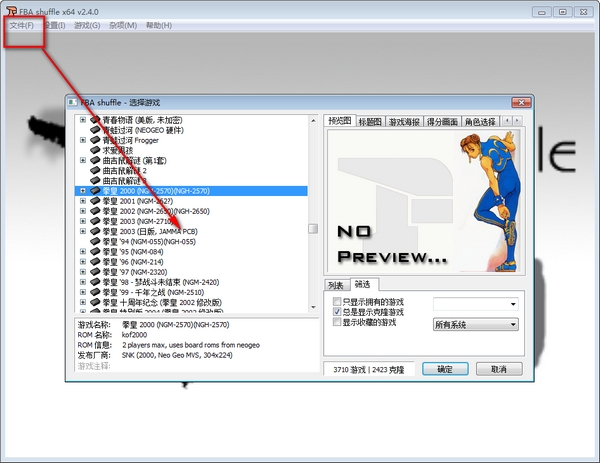Click the chip icon beside 曲吉鼠解谜 2
The image size is (600, 463).
click(x=95, y=170)
